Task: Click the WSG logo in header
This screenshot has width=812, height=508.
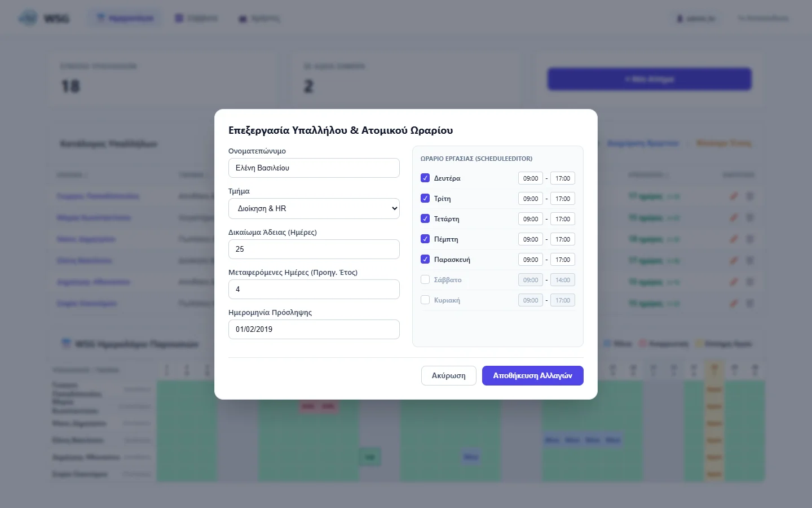Action: (44, 19)
